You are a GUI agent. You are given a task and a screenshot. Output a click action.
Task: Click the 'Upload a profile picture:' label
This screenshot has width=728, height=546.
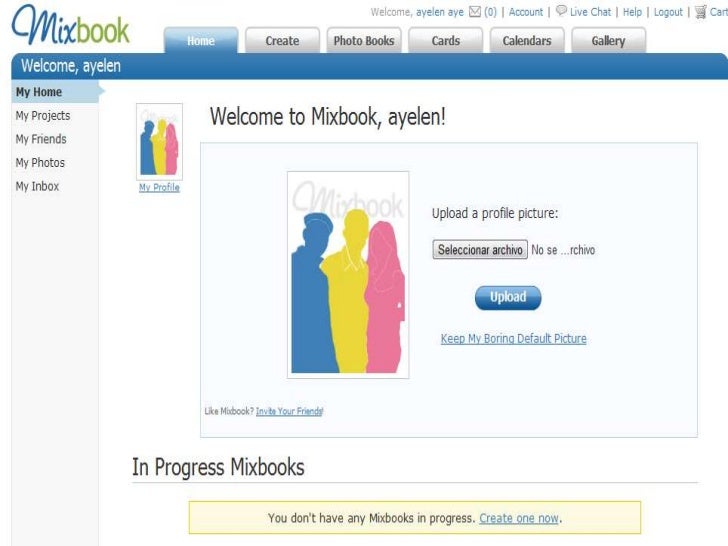coord(495,213)
